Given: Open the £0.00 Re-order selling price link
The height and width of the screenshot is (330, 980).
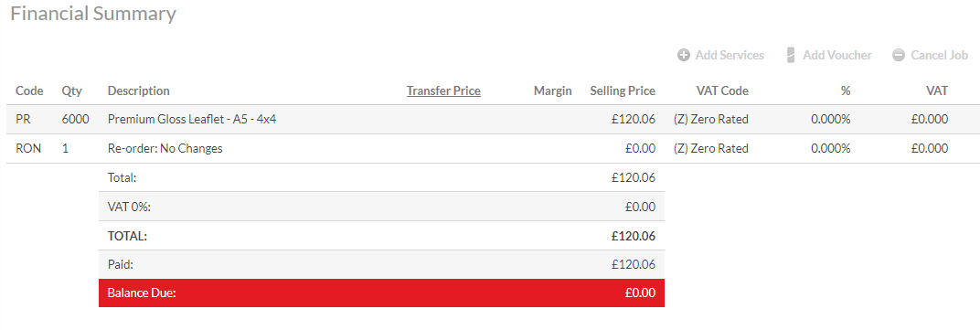Looking at the screenshot, I should [x=640, y=149].
